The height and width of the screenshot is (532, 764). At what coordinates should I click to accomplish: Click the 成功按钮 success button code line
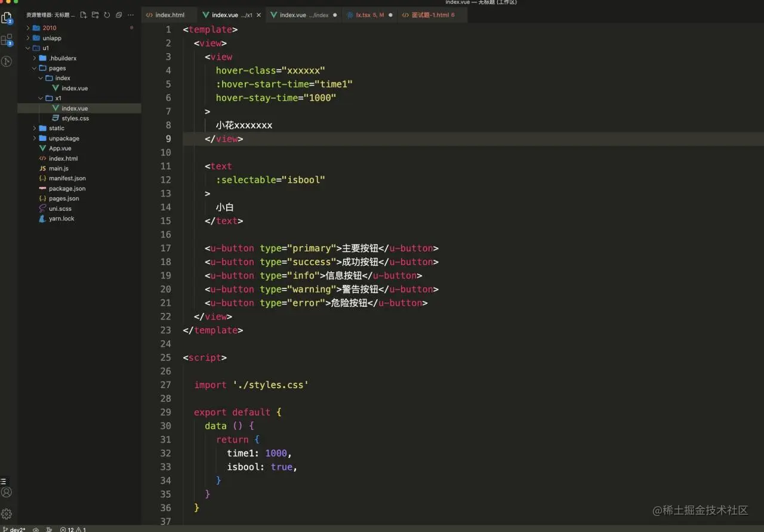[322, 262]
